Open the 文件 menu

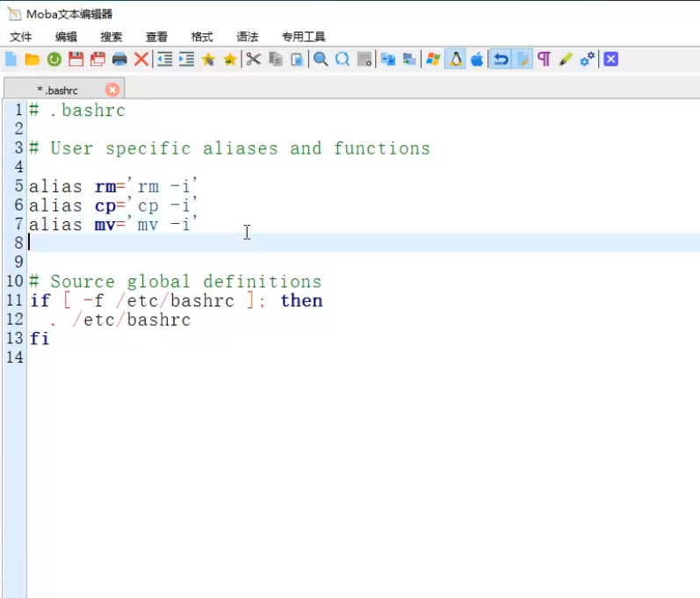point(21,37)
